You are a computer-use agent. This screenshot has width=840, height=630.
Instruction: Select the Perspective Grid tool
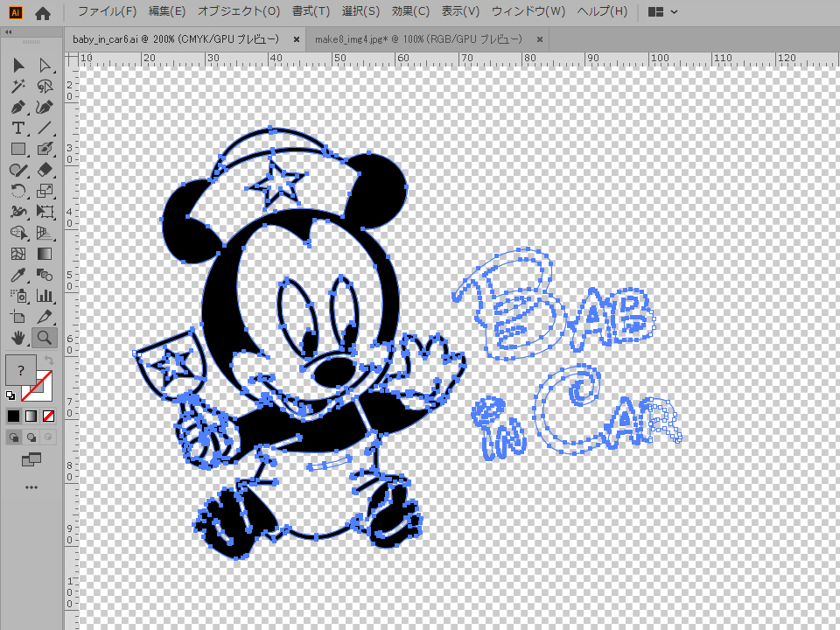[45, 233]
